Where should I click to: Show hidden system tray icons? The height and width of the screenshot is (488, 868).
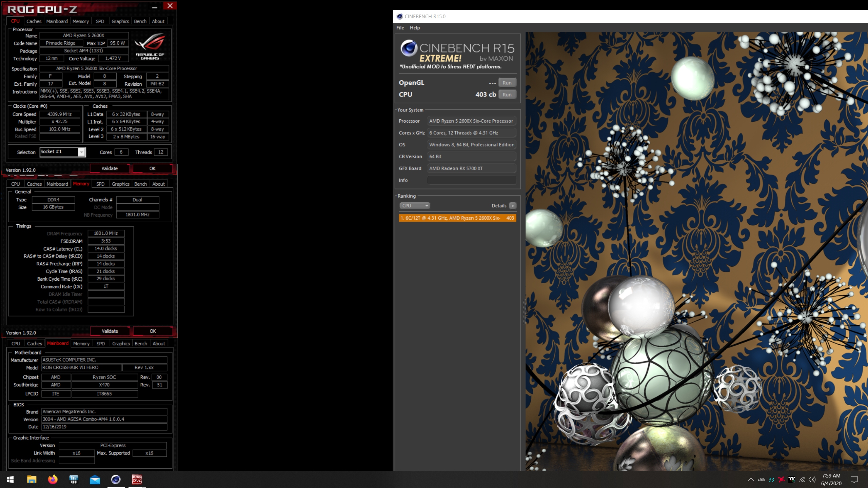point(751,480)
